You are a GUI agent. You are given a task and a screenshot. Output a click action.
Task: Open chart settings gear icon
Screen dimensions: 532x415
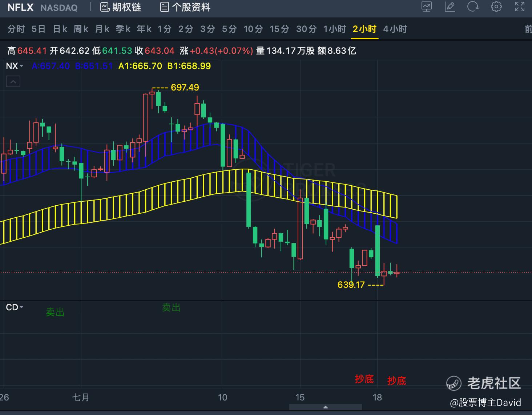[x=496, y=7]
